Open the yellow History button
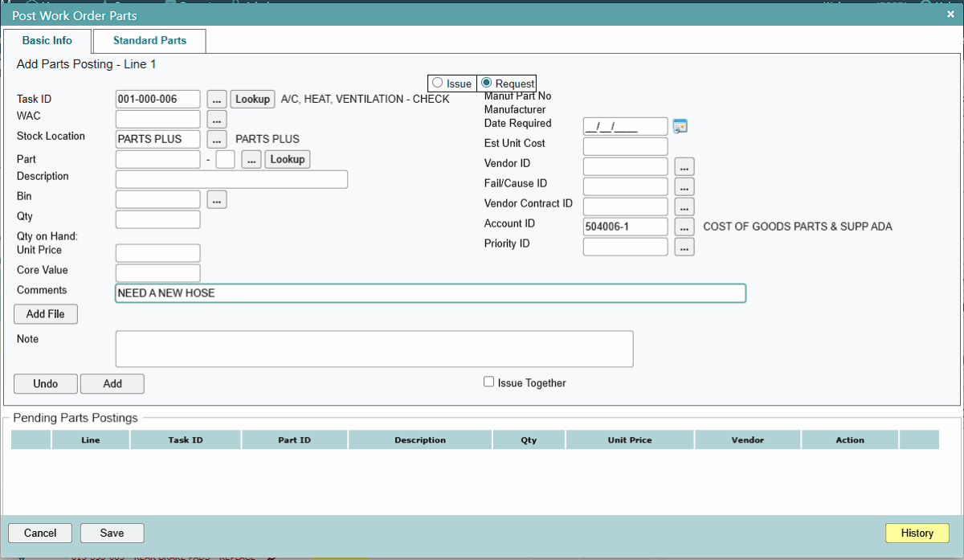The height and width of the screenshot is (560, 964). point(917,533)
